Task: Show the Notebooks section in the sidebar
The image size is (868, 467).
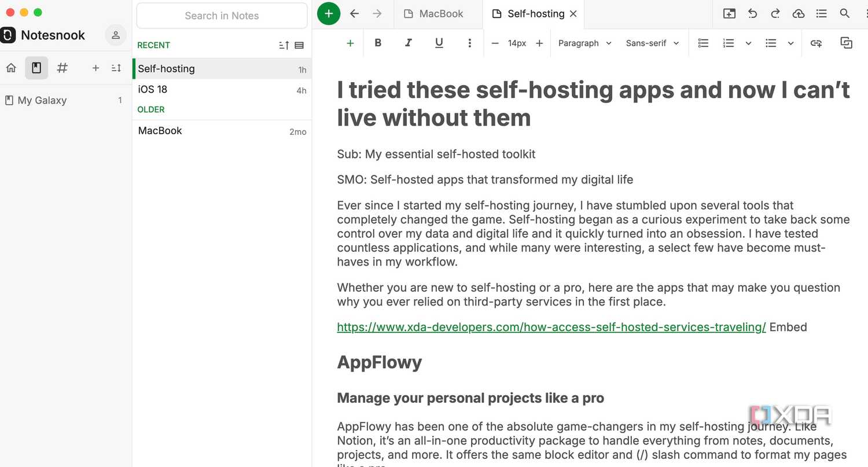Action: click(x=36, y=68)
